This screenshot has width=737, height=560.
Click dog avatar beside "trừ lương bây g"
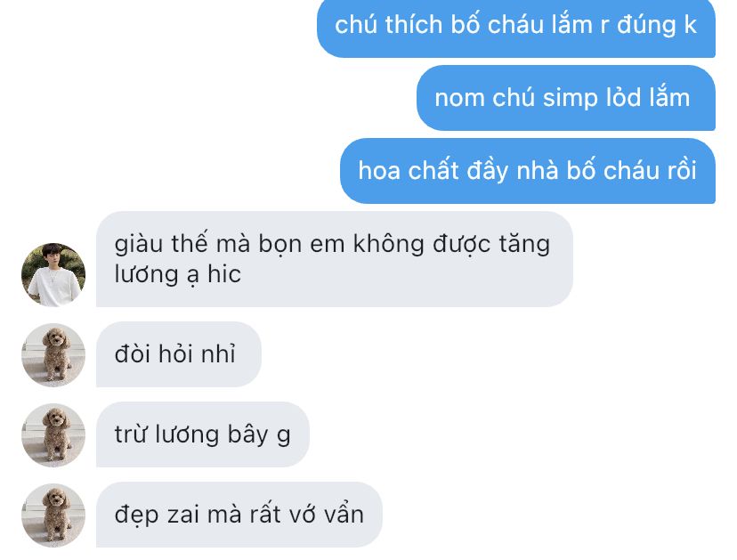(53, 435)
